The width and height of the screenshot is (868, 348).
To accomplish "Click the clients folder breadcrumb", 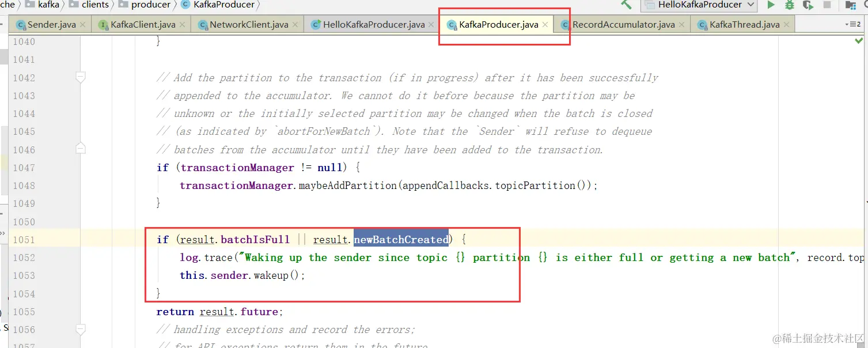I will [89, 5].
